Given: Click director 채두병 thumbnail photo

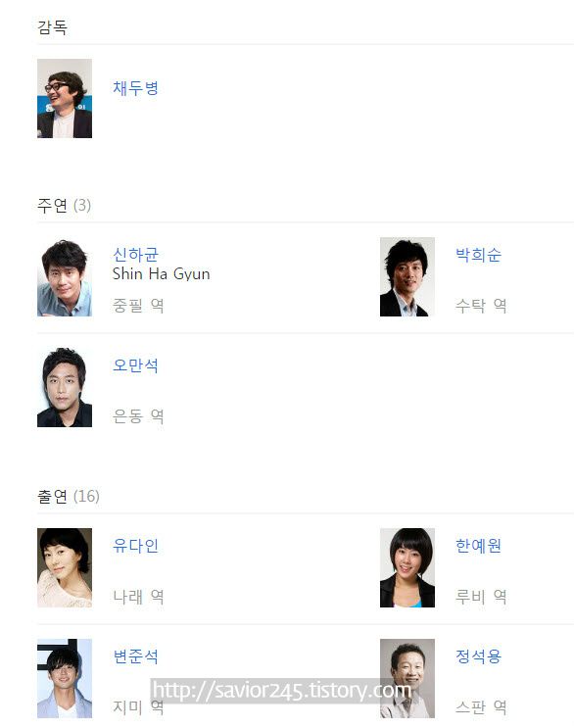Looking at the screenshot, I should (65, 98).
